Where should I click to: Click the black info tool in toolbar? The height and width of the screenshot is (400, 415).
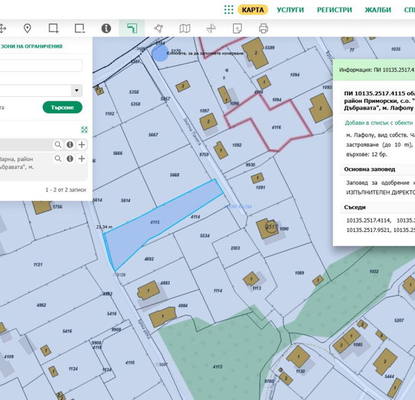[x=106, y=28]
